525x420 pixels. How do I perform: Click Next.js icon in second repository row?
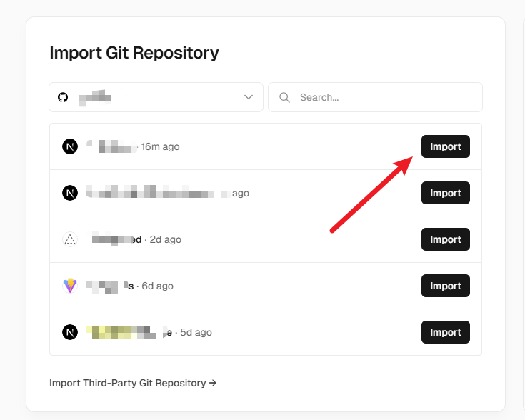tap(70, 193)
